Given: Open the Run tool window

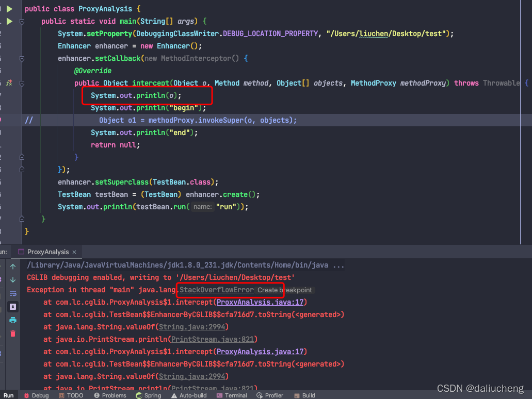Looking at the screenshot, I should 8,395.
